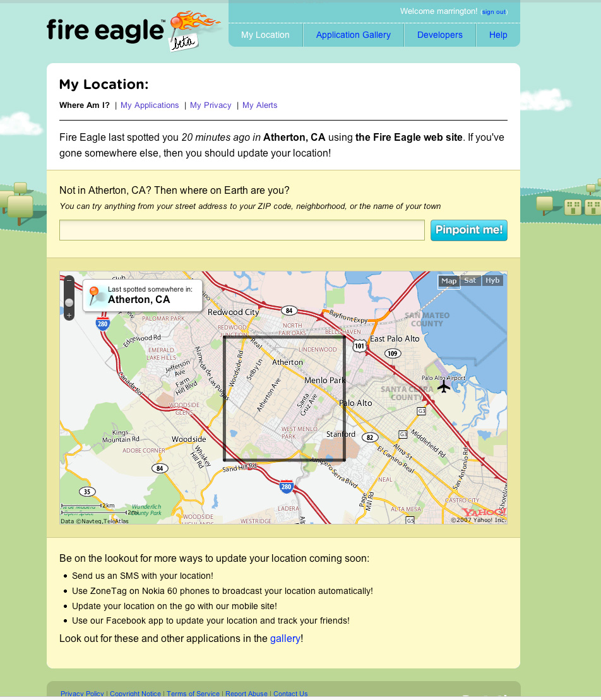Open the Help tab
Image resolution: width=601 pixels, height=700 pixels.
coord(498,35)
